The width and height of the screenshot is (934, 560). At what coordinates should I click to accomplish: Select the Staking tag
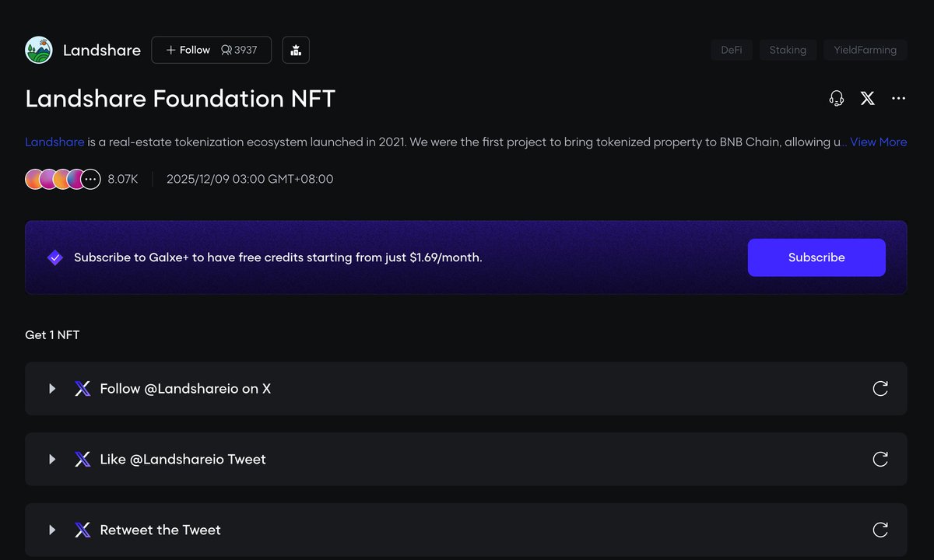(x=788, y=50)
